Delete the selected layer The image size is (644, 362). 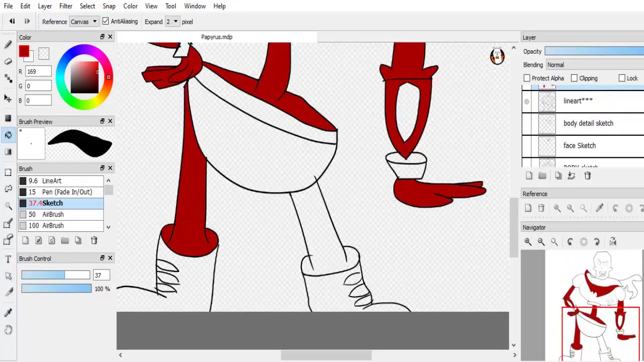click(587, 175)
